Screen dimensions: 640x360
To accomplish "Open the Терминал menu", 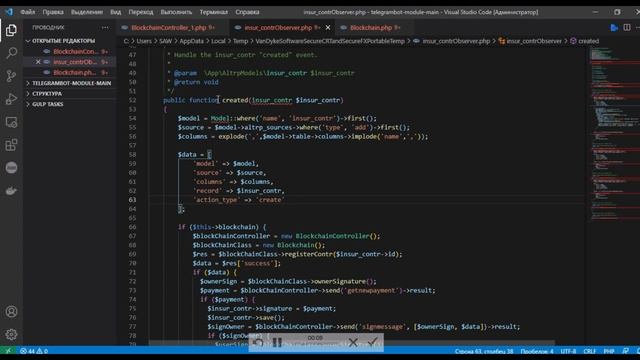I will [x=213, y=12].
